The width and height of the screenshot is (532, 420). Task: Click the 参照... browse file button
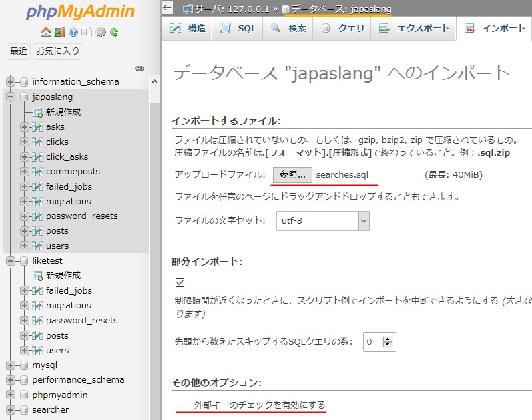click(292, 175)
